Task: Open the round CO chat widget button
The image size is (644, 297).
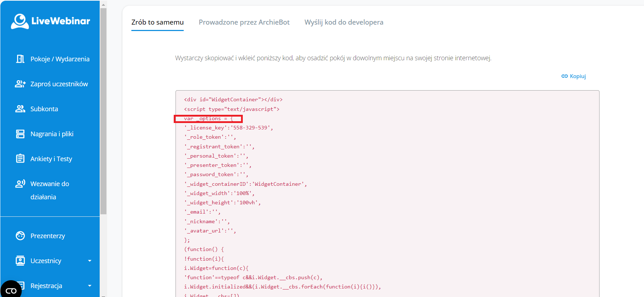Action: point(11,290)
